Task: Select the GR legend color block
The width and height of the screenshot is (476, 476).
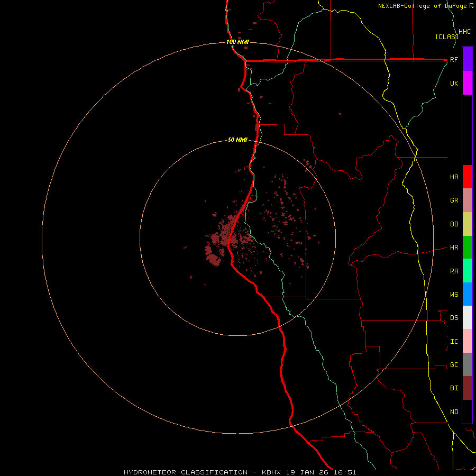Action: (x=467, y=200)
